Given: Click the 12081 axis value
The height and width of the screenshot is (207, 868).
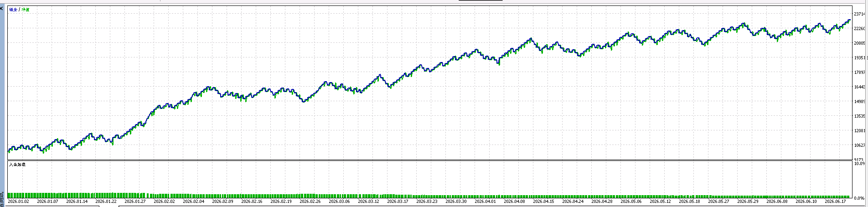Looking at the screenshot, I should click(859, 131).
